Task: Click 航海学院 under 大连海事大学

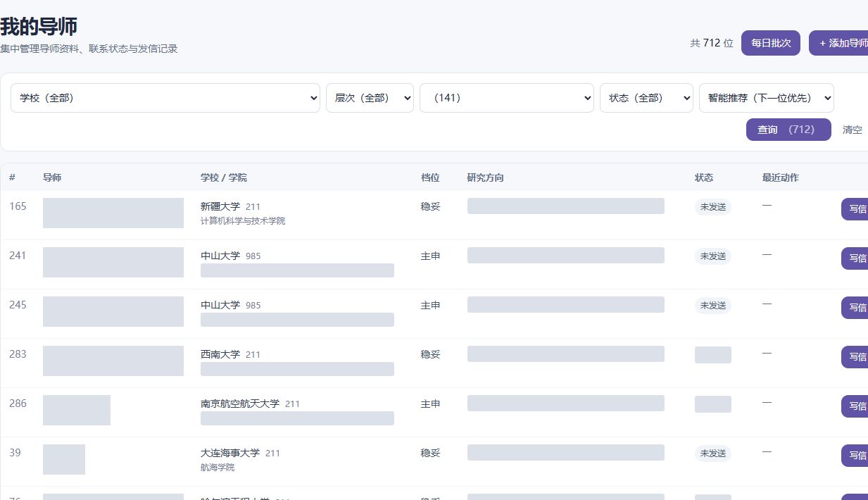Action: (x=218, y=468)
